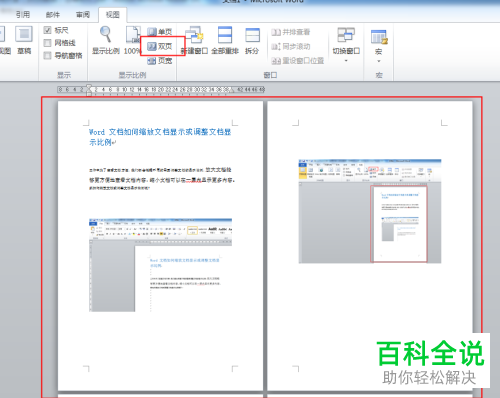Select the 视图 ribbon tab
The width and height of the screenshot is (500, 398).
tap(112, 14)
